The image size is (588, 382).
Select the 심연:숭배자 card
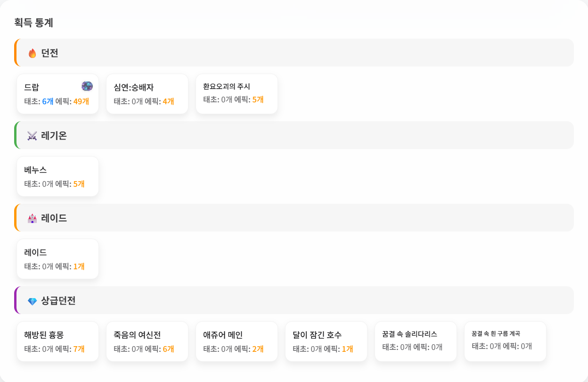click(147, 94)
